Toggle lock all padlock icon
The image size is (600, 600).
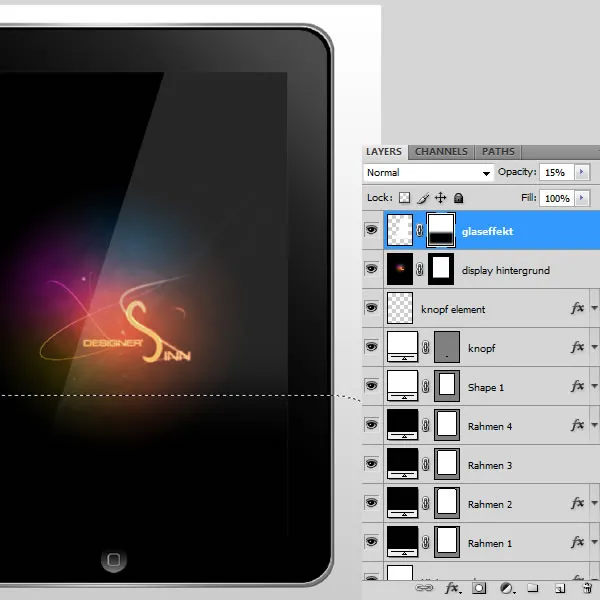pyautogui.click(x=458, y=198)
